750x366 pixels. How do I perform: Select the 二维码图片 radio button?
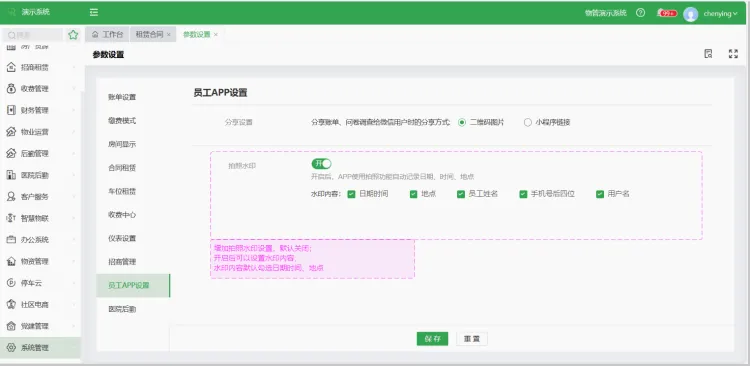462,122
